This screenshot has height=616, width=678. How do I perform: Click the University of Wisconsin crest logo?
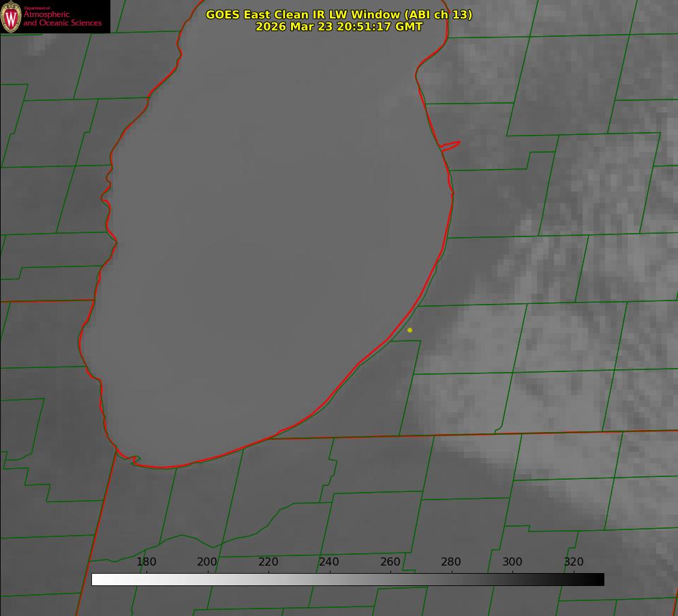[12, 16]
